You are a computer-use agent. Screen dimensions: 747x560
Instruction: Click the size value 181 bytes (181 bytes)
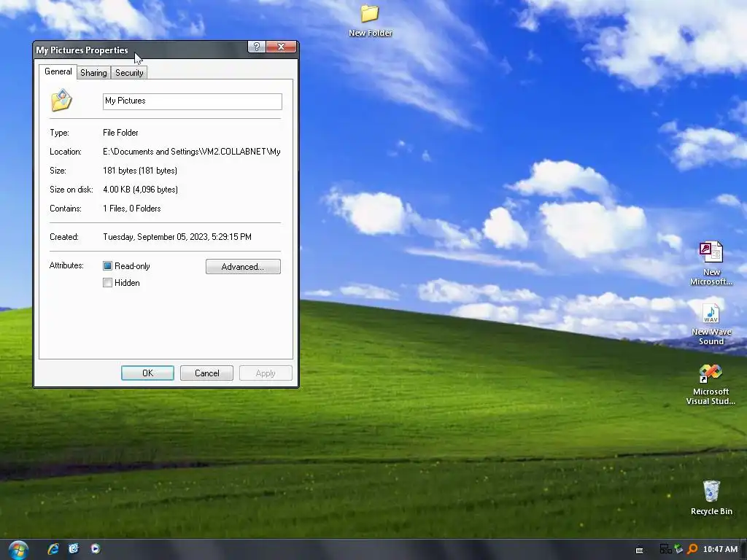(x=140, y=171)
